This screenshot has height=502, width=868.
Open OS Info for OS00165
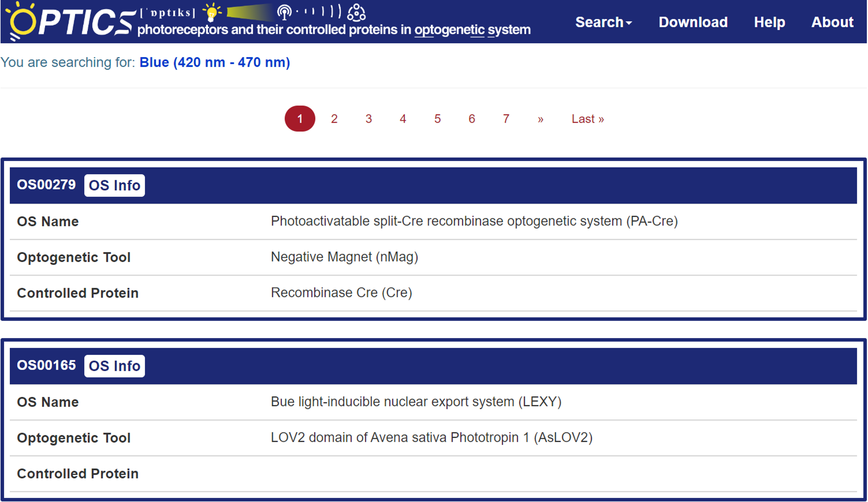click(x=114, y=366)
